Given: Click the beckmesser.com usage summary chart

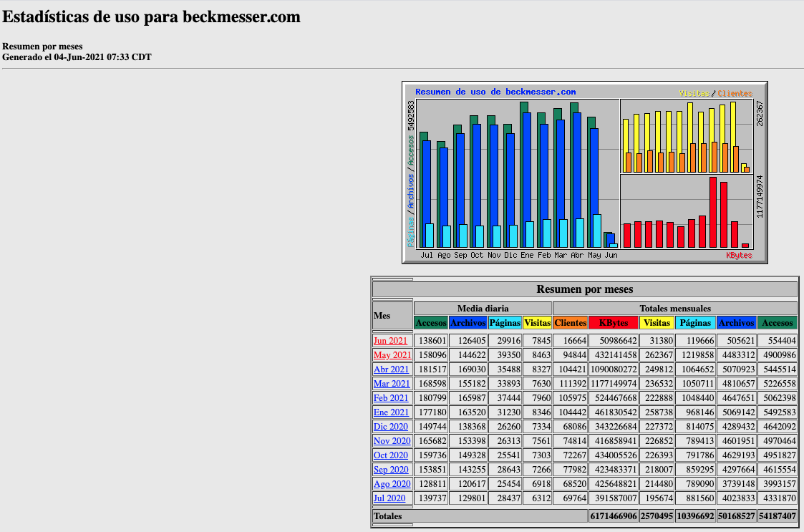Looking at the screenshot, I should point(584,173).
